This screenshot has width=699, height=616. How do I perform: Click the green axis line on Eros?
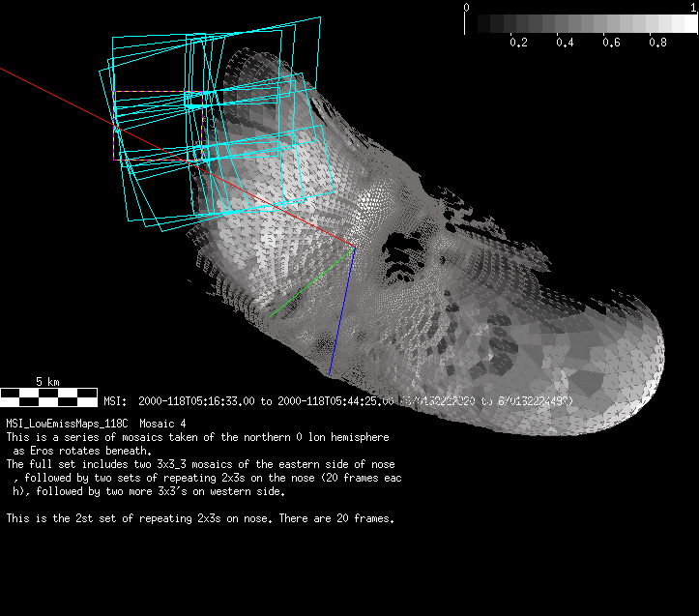click(312, 281)
